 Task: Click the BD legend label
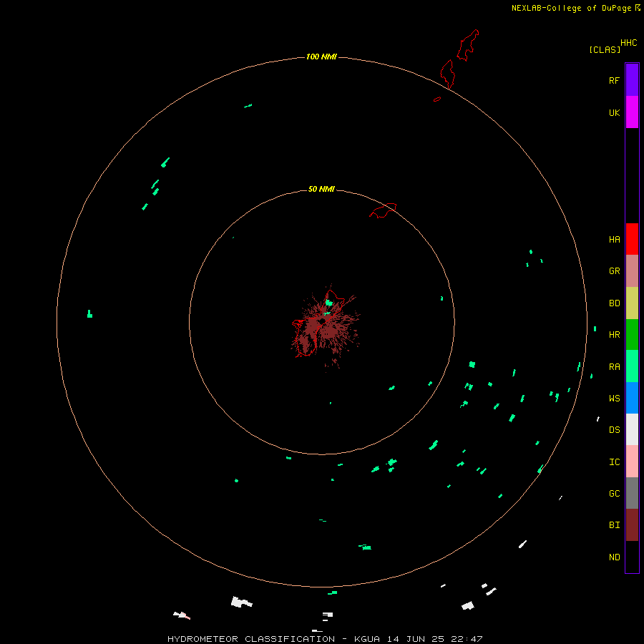[x=614, y=303]
